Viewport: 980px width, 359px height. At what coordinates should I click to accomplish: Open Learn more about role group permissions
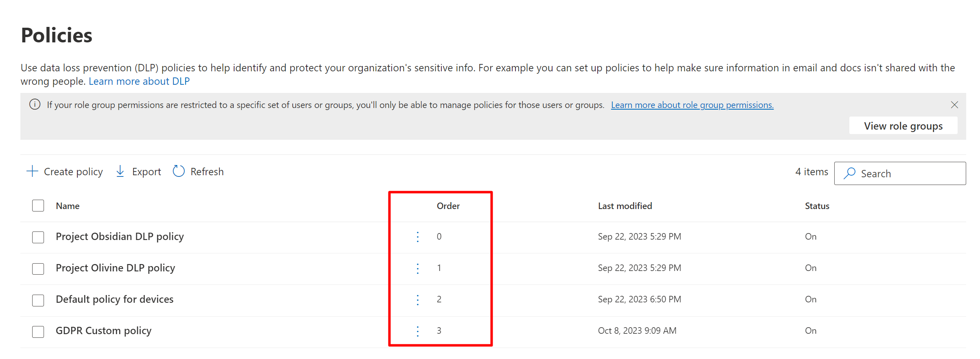(692, 105)
